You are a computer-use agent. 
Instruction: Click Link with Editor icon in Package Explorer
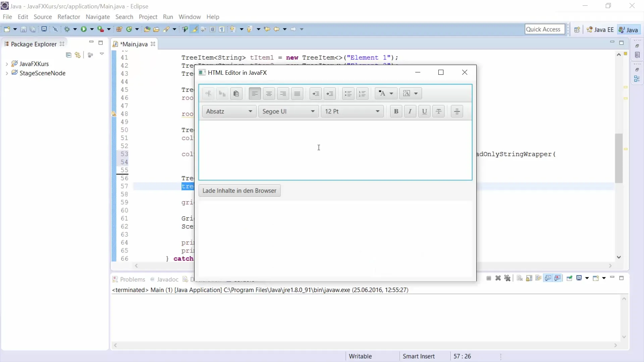click(78, 55)
